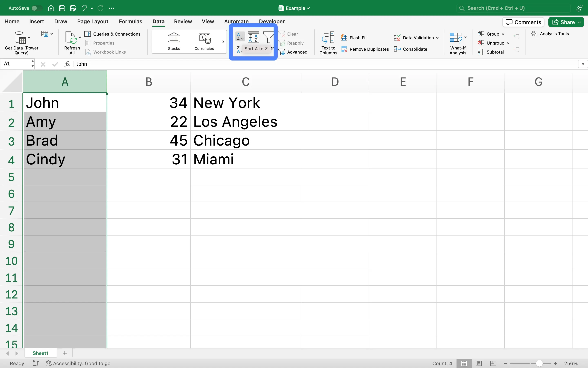Select the Currencies data type
This screenshot has width=588, height=368.
(x=204, y=41)
